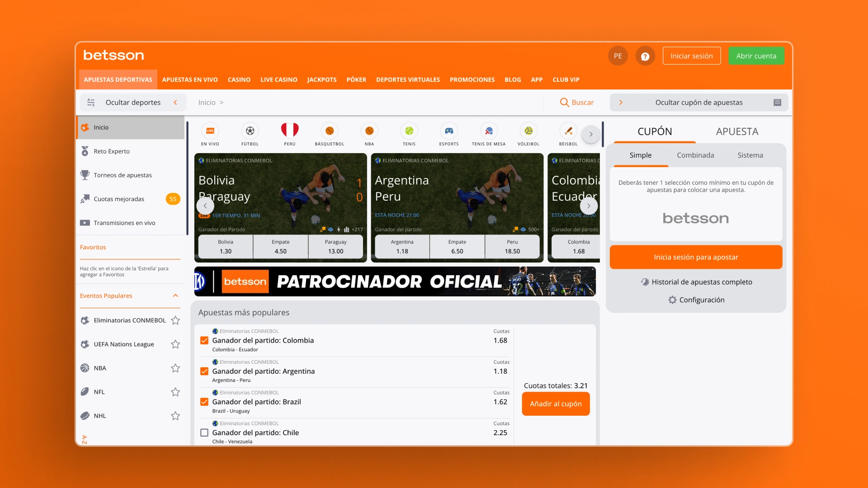Favorite Eliminatorias CONMEBOL with its star
The height and width of the screenshot is (488, 868).
pos(175,320)
